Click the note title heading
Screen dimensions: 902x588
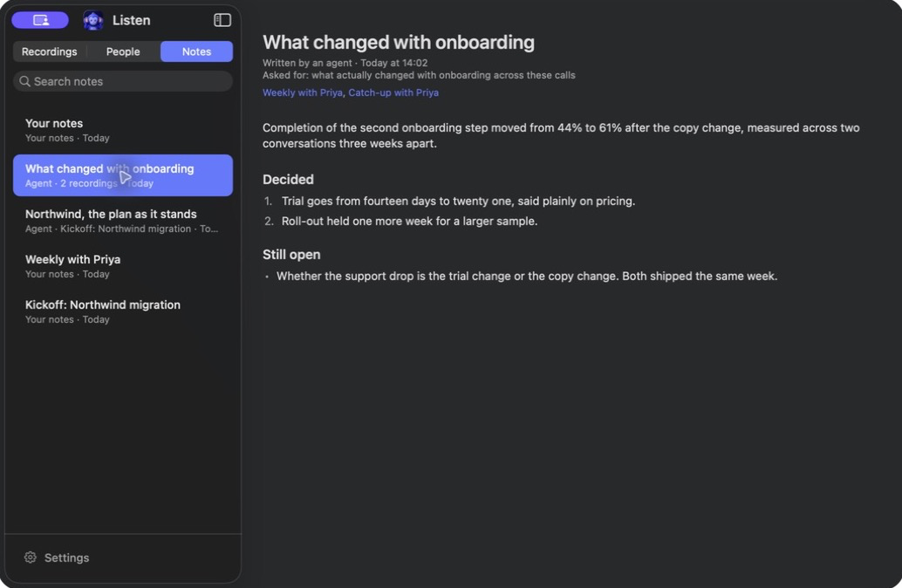[x=399, y=42]
